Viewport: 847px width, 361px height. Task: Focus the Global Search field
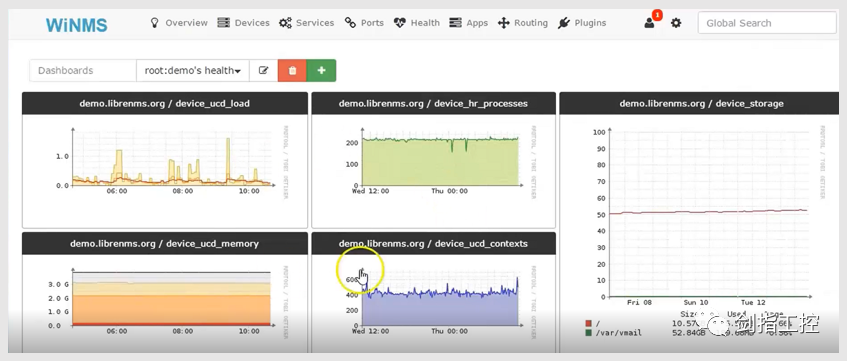(767, 23)
